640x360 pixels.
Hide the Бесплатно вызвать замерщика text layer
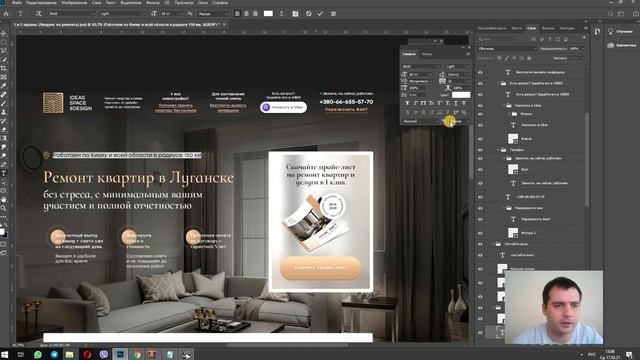click(480, 72)
